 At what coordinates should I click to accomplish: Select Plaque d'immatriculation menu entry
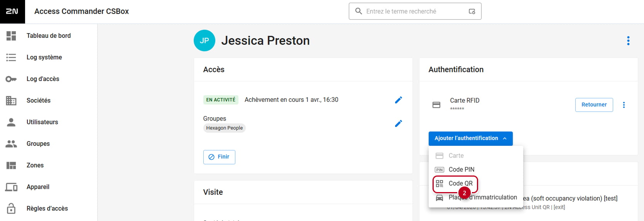tap(476, 197)
